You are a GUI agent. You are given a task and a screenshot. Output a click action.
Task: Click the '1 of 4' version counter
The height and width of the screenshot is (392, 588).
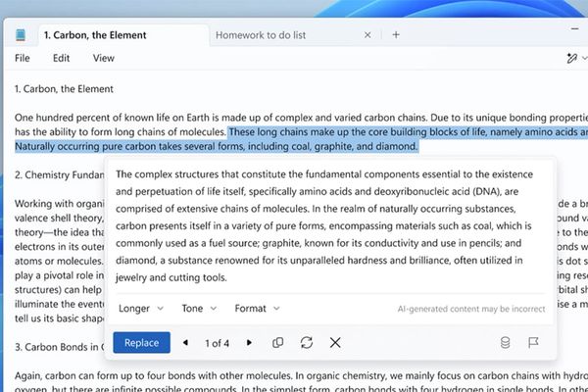pos(217,343)
